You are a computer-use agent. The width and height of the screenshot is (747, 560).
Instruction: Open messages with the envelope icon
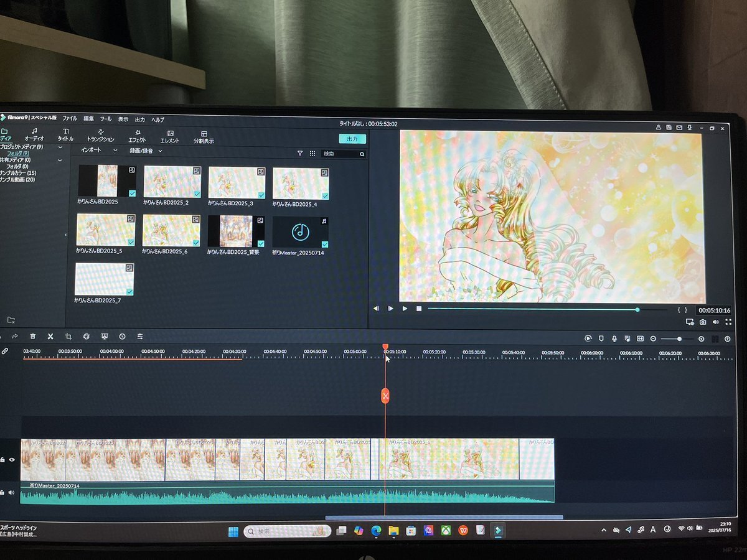679,127
